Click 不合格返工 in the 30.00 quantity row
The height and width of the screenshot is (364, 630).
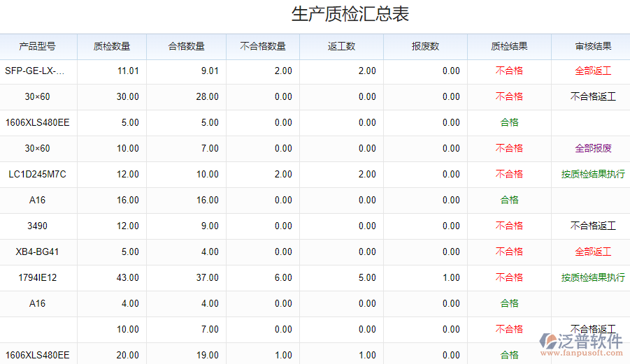(593, 96)
